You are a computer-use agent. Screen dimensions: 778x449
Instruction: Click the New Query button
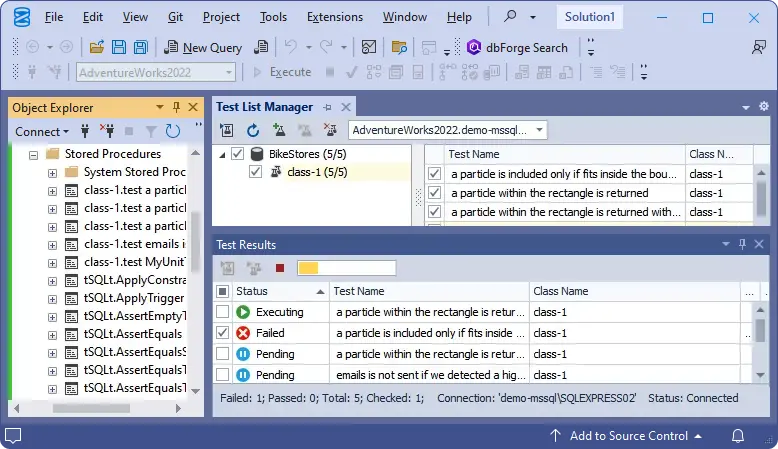click(x=203, y=47)
